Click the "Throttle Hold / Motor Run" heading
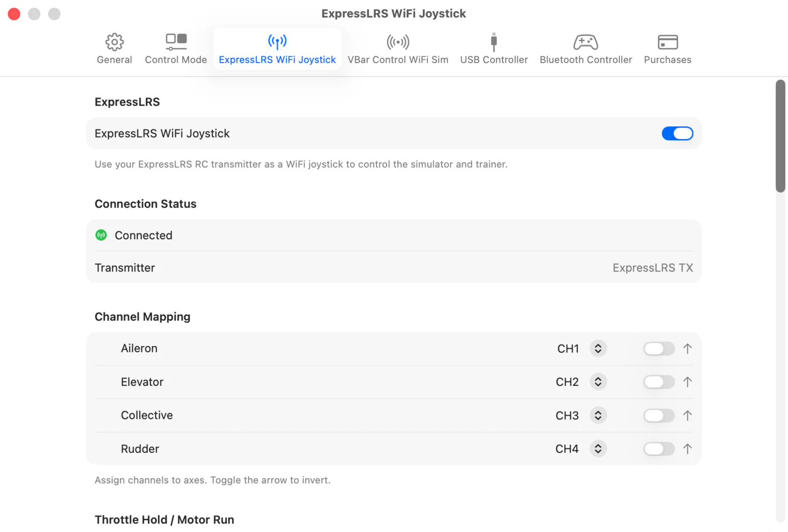 coord(164,520)
